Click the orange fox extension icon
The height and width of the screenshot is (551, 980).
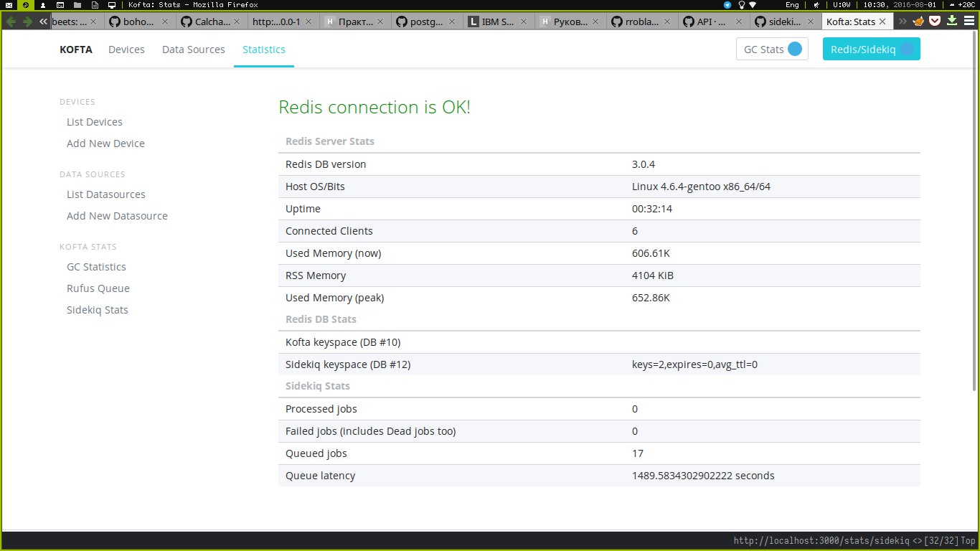tap(918, 22)
